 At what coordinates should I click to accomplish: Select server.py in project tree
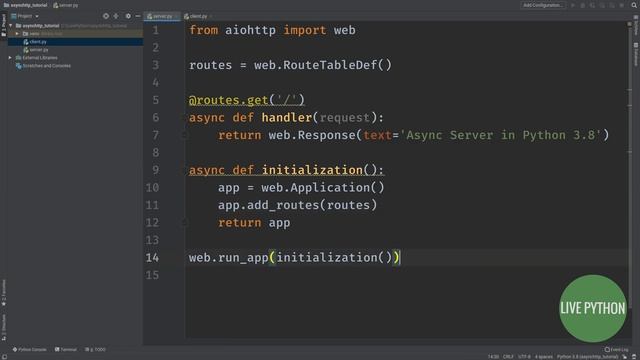39,49
